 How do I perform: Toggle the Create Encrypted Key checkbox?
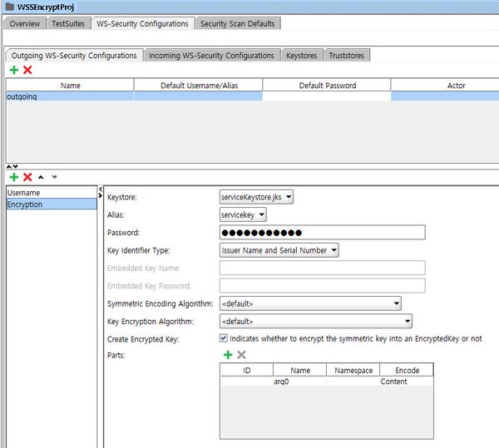coord(223,339)
